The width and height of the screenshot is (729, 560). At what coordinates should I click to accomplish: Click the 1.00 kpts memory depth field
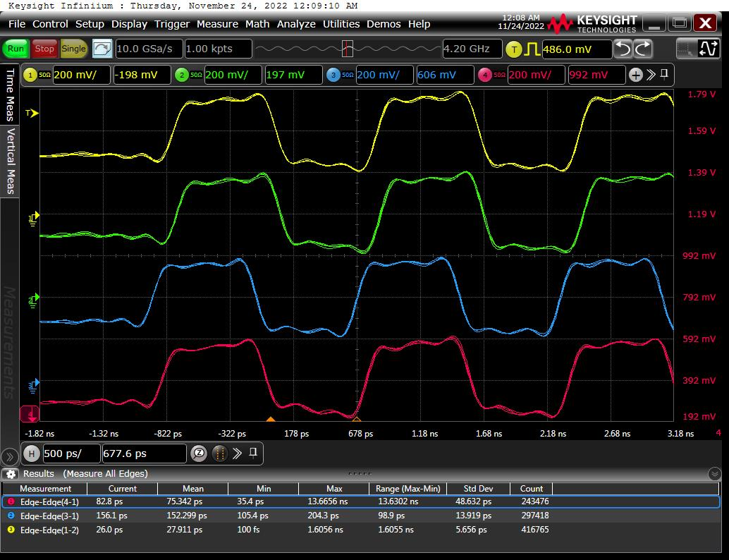coord(218,49)
